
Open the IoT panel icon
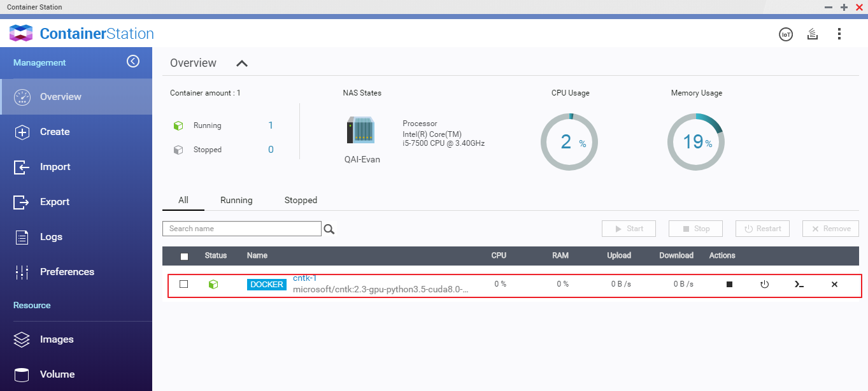tap(786, 34)
